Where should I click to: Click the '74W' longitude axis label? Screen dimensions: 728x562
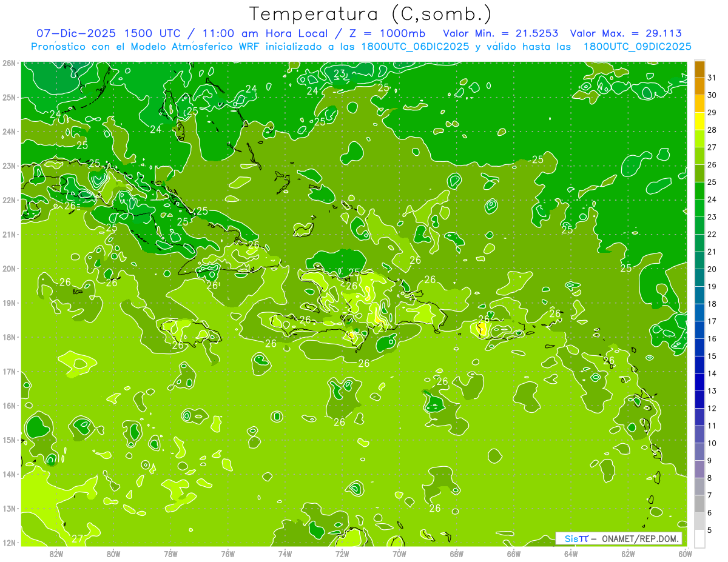[285, 554]
